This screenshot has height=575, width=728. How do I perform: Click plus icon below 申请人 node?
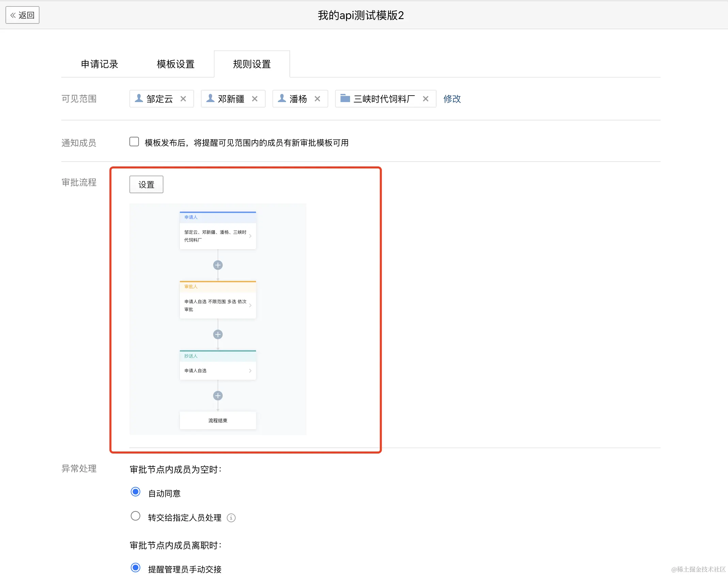click(218, 265)
